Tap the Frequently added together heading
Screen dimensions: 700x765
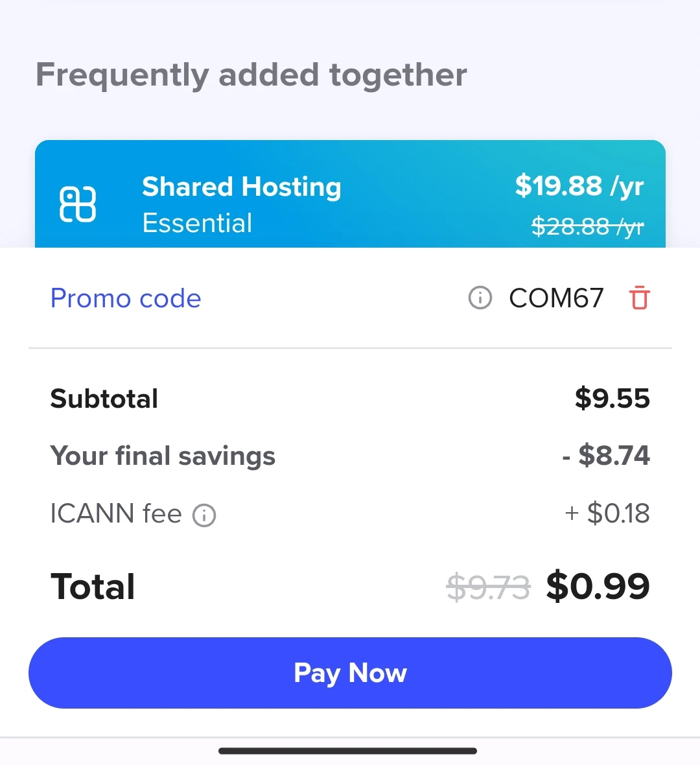251,75
